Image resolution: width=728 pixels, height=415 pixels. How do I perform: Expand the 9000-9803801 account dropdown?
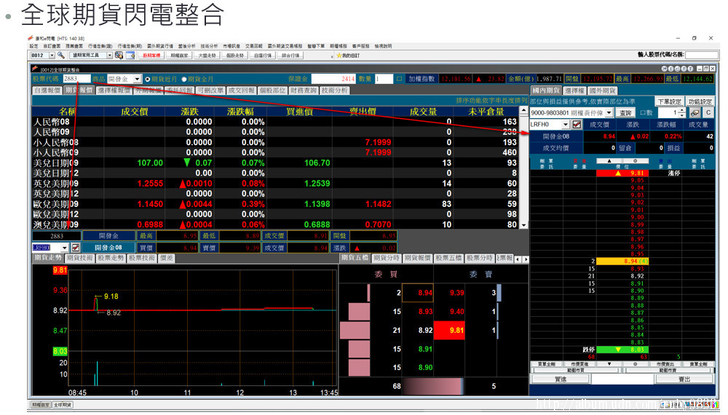611,113
